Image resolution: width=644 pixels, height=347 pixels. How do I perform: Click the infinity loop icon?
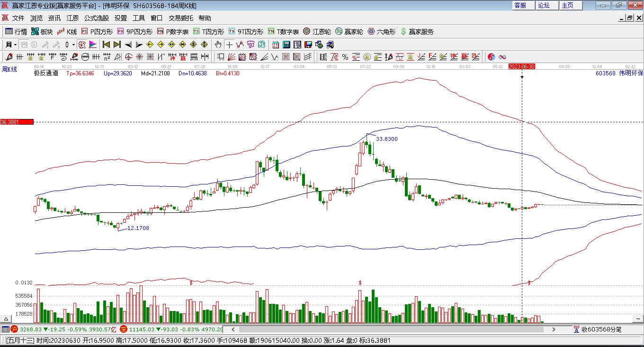(x=502, y=57)
